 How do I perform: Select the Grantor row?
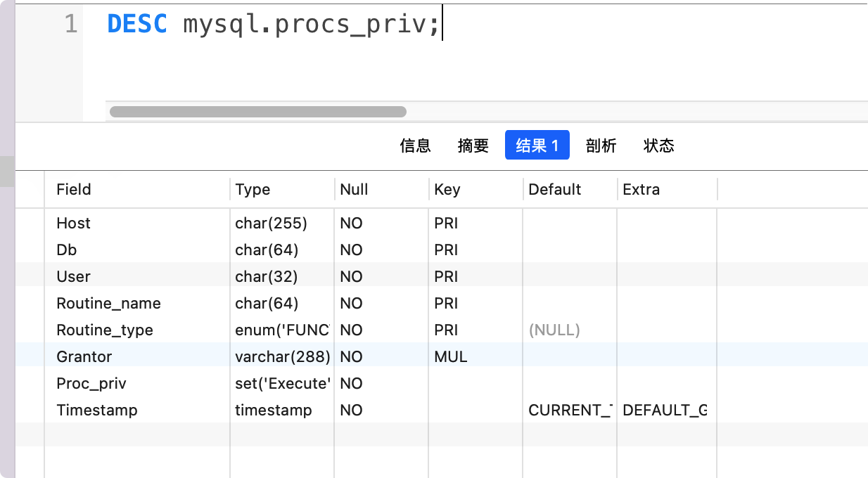pyautogui.click(x=84, y=356)
